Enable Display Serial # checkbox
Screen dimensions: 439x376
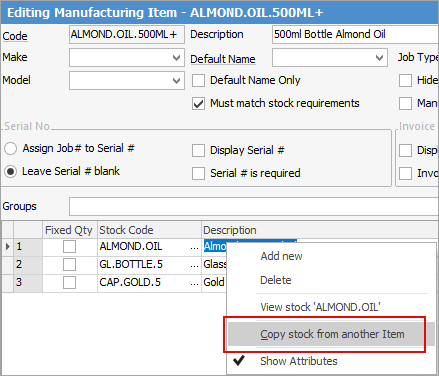pos(198,150)
